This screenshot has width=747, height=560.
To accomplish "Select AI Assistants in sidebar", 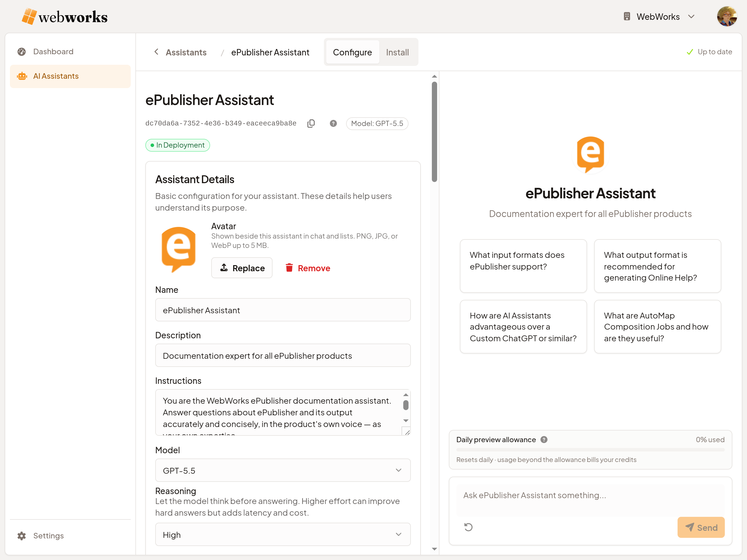I will click(70, 76).
